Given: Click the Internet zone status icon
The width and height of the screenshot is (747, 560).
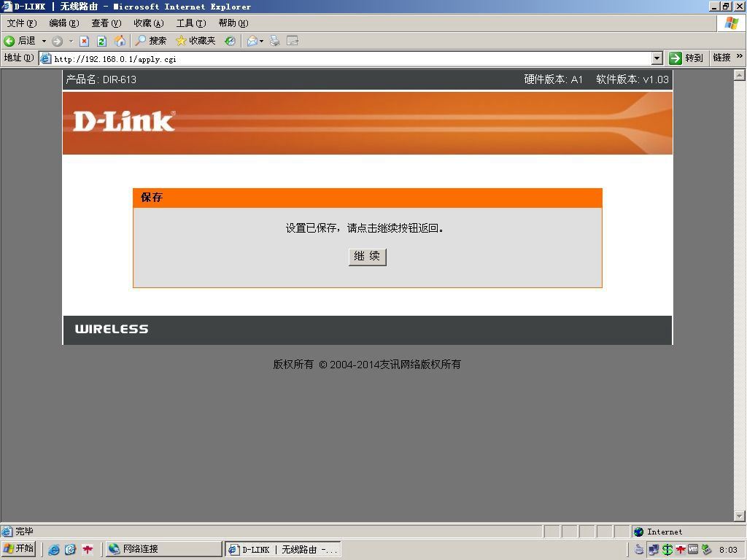Looking at the screenshot, I should [x=639, y=532].
